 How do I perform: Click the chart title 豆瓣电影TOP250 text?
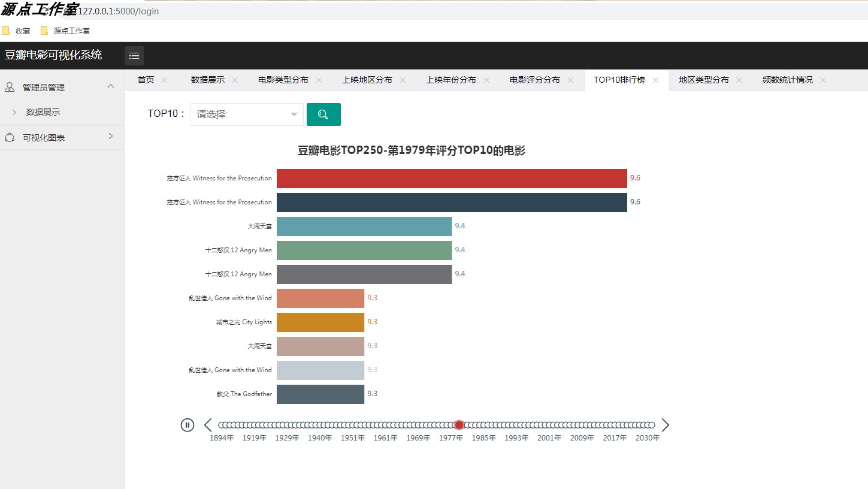coord(411,151)
